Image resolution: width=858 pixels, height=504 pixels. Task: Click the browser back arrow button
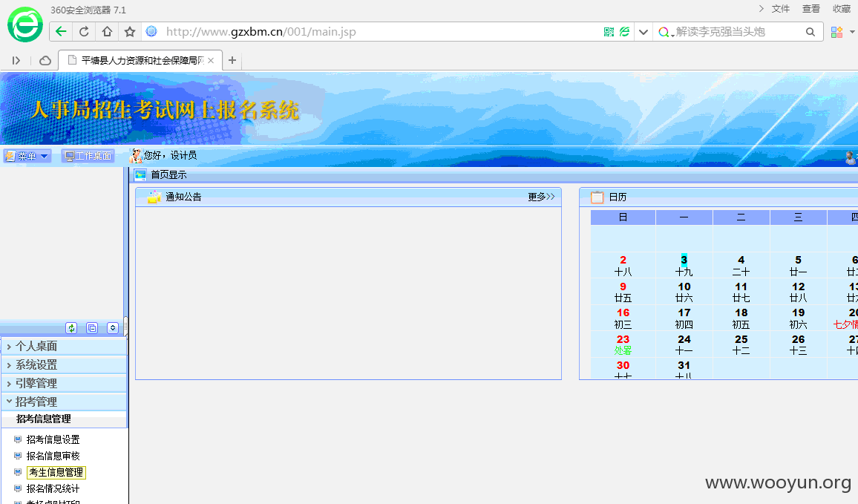point(62,32)
